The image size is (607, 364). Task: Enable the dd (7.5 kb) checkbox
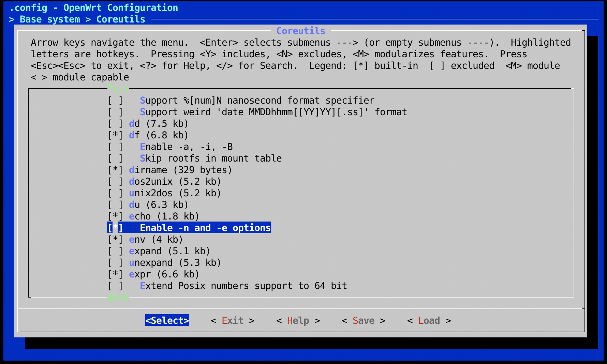115,124
